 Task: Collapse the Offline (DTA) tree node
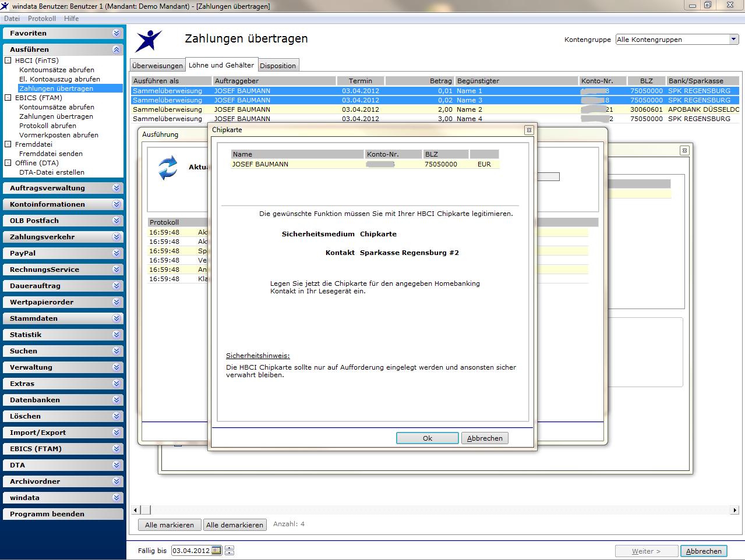(8, 163)
